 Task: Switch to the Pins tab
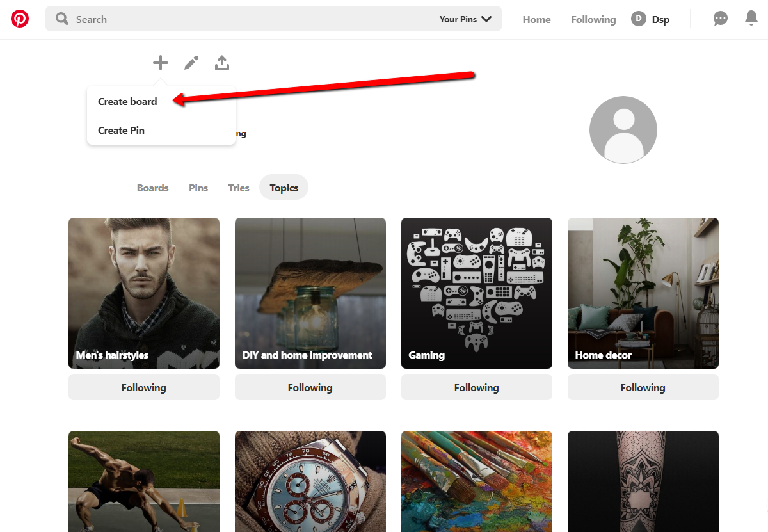pyautogui.click(x=198, y=188)
